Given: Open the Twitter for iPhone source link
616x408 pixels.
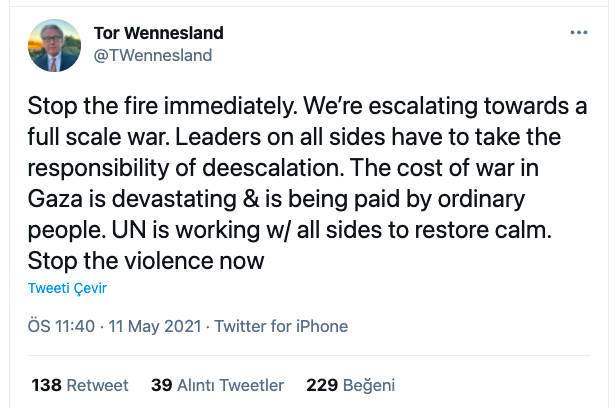Looking at the screenshot, I should pyautogui.click(x=281, y=326).
